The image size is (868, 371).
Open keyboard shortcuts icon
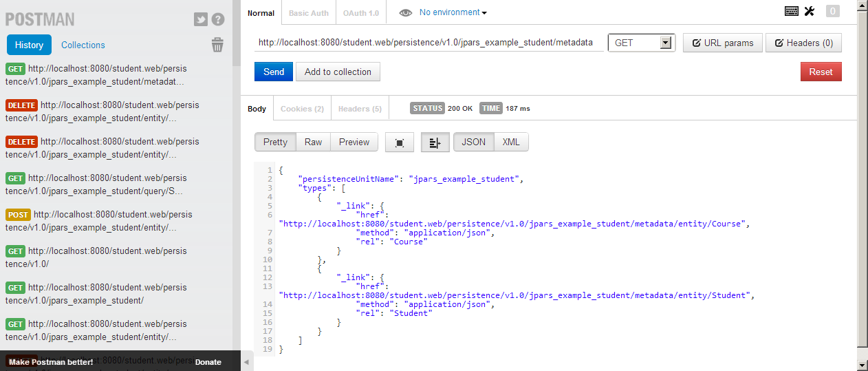[792, 11]
